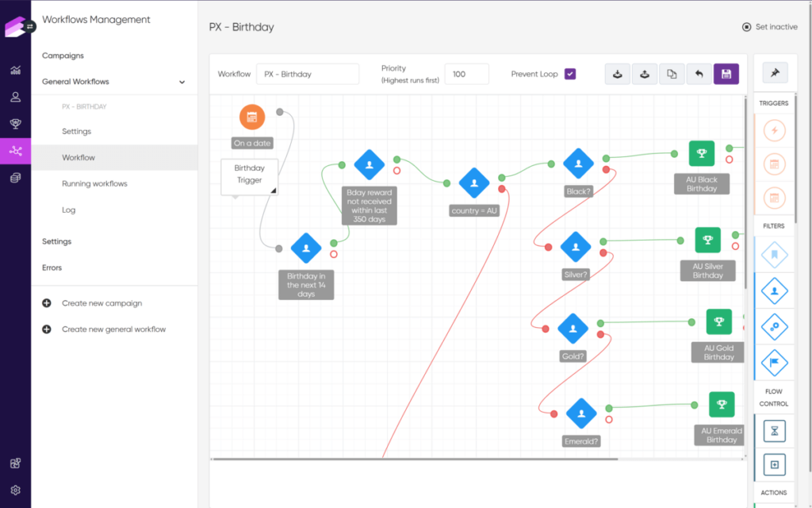Open the trophy rewards icon in sidebar

[x=16, y=124]
